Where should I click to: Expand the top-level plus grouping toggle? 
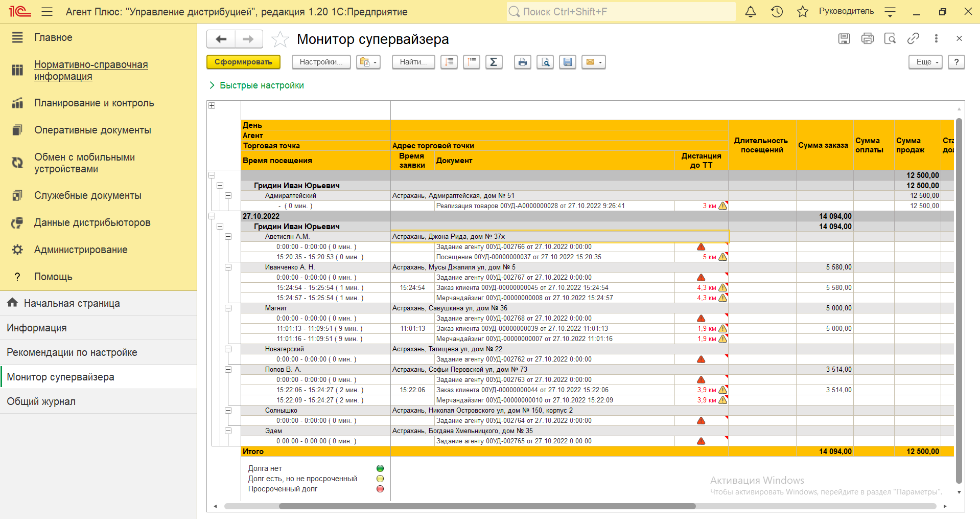tap(212, 105)
